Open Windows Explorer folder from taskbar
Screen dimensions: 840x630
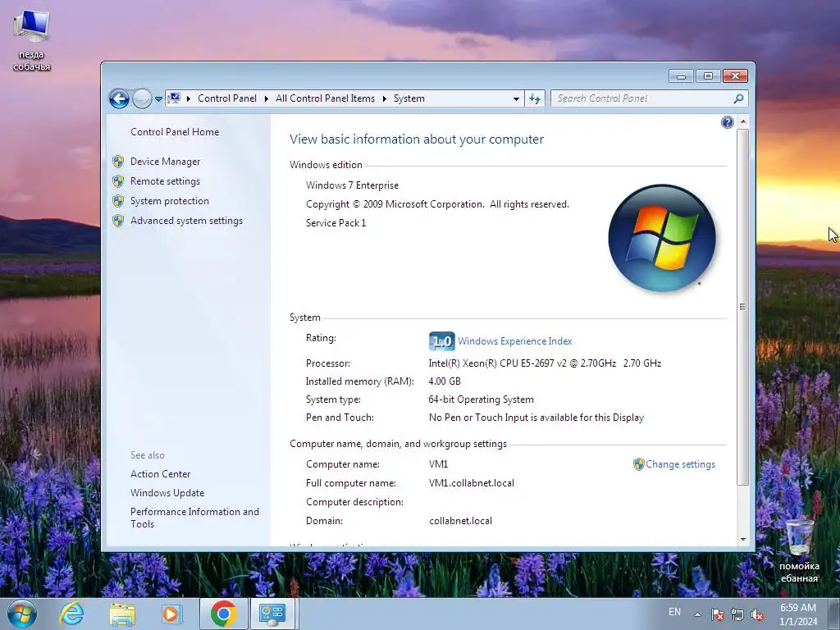click(x=122, y=614)
